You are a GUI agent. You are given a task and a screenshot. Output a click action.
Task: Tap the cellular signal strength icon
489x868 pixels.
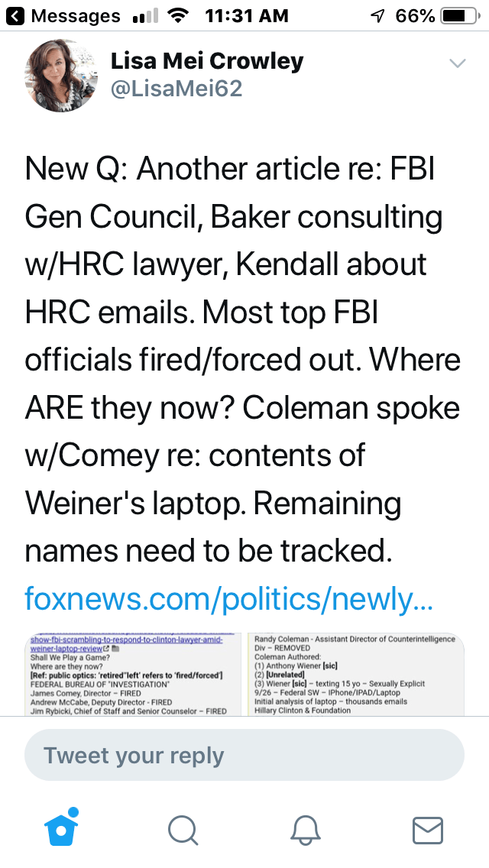tap(144, 16)
